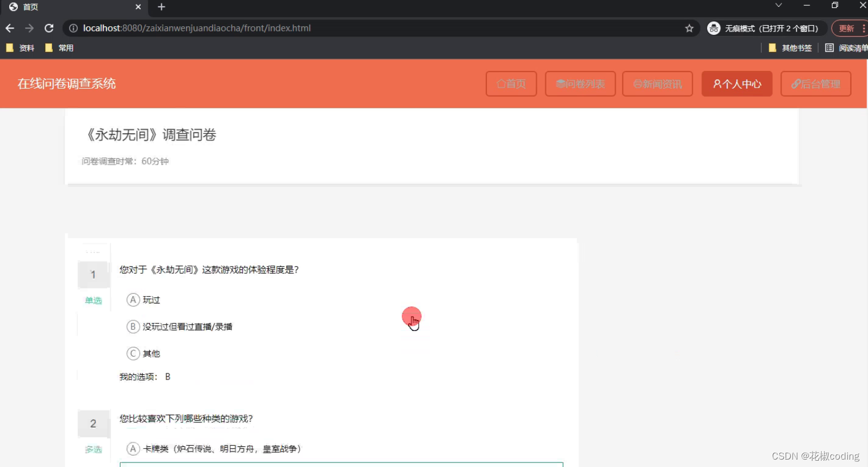This screenshot has width=868, height=467.
Task: Click the 更新 update button
Action: [x=849, y=28]
